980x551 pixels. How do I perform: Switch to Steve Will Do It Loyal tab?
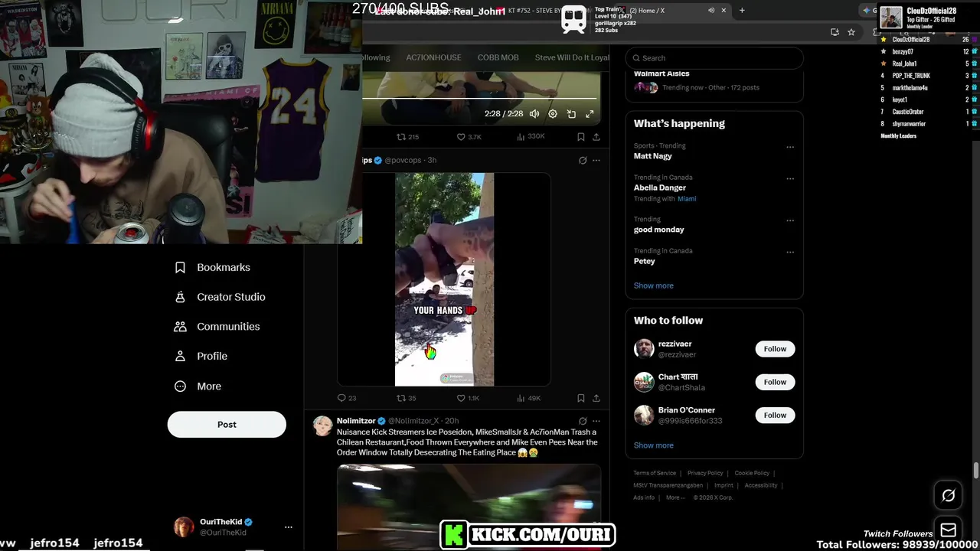point(572,57)
